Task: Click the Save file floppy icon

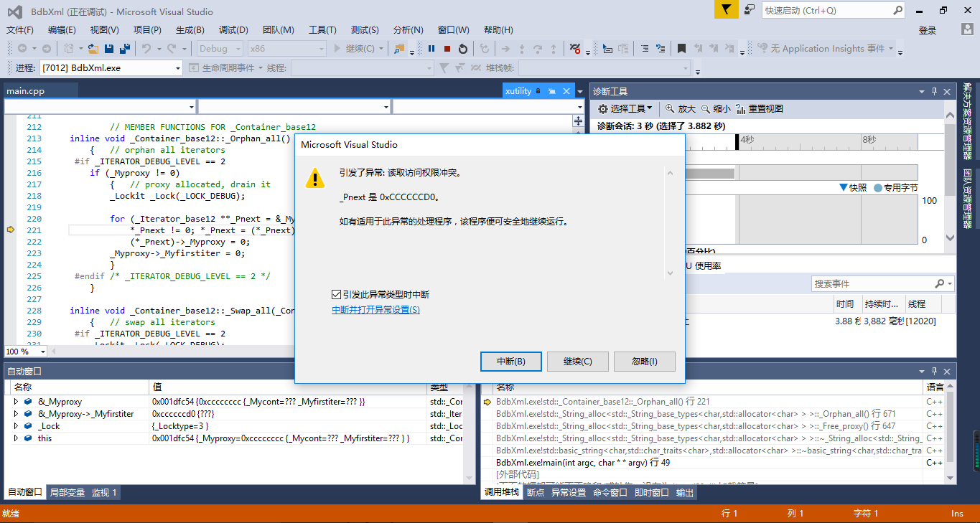Action: pyautogui.click(x=109, y=49)
